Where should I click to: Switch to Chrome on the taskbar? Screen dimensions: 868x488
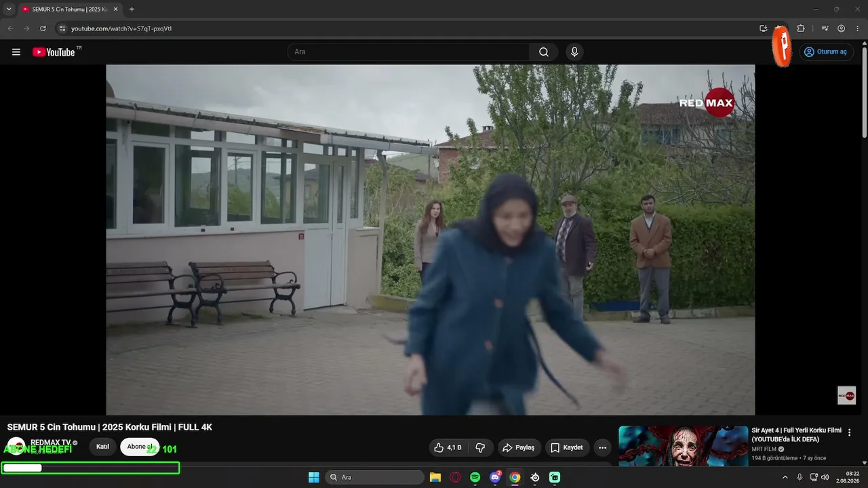[515, 477]
